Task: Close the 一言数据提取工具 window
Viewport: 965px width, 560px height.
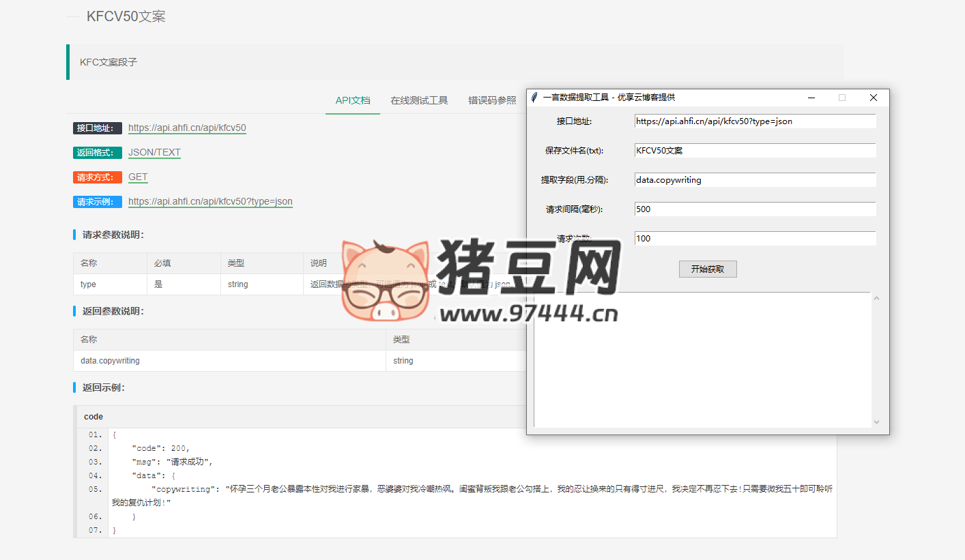Action: (x=874, y=98)
